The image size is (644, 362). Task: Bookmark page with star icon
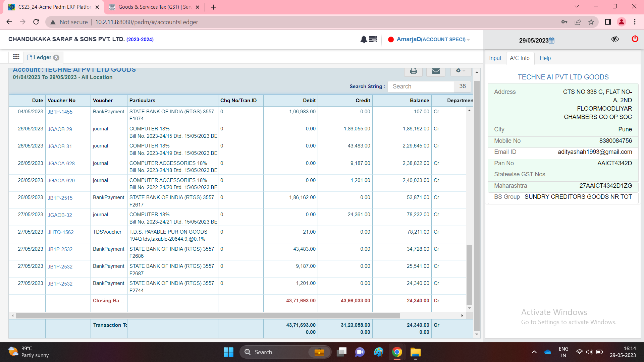(x=591, y=22)
